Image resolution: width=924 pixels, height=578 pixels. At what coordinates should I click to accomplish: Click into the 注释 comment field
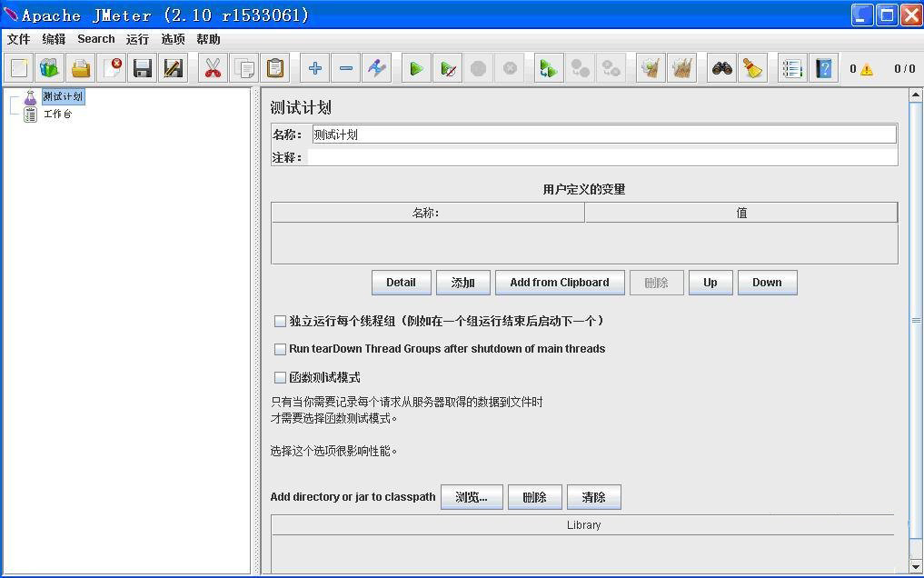(601, 157)
